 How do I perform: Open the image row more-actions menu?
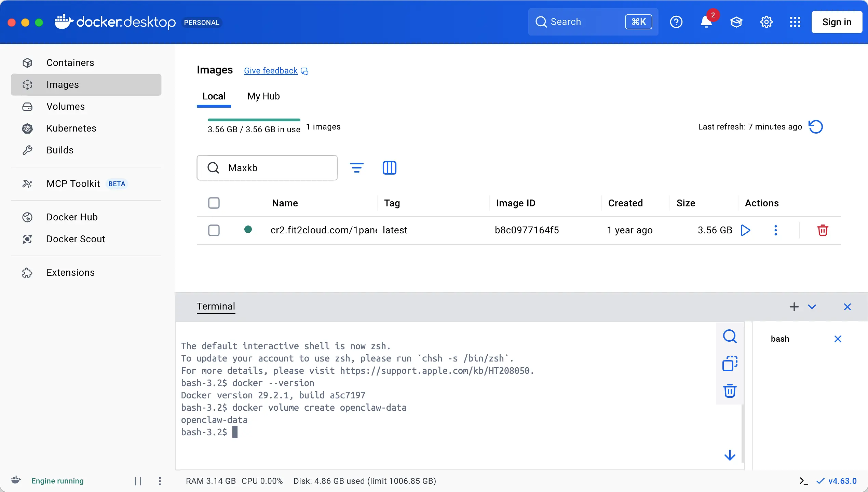coord(775,230)
